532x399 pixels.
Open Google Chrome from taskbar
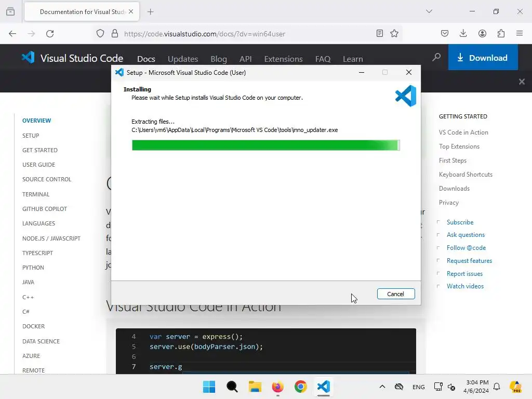pyautogui.click(x=301, y=387)
